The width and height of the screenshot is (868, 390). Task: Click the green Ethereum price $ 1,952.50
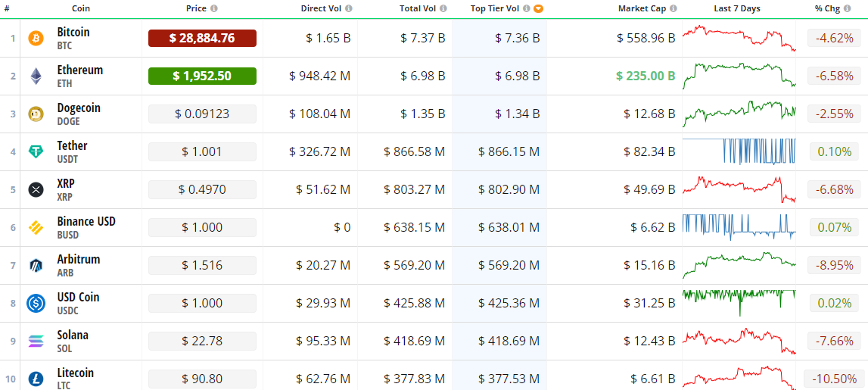pos(202,76)
